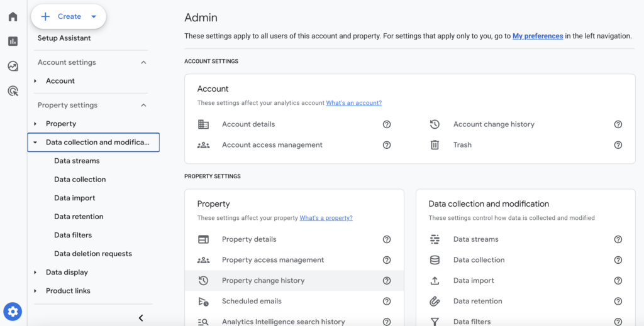644x326 pixels.
Task: Click Scheduled emails text
Action: (252, 302)
